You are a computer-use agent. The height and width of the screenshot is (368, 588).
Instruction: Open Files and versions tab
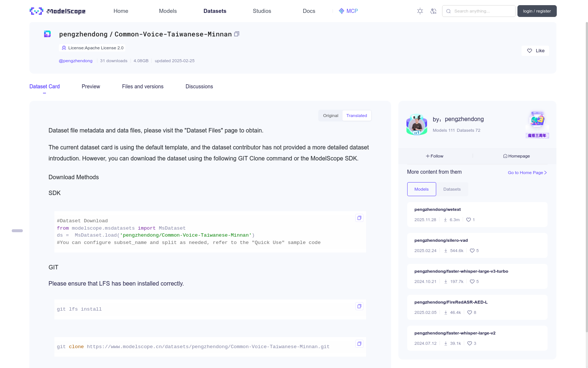[143, 86]
